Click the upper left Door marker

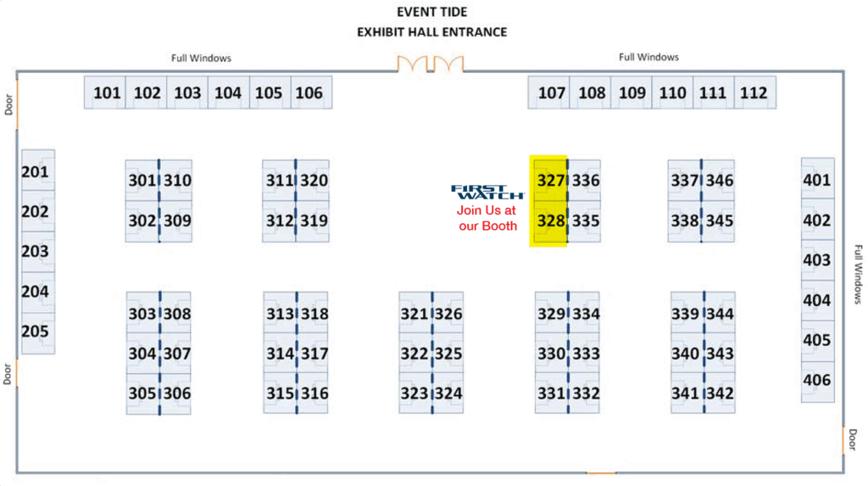click(9, 104)
